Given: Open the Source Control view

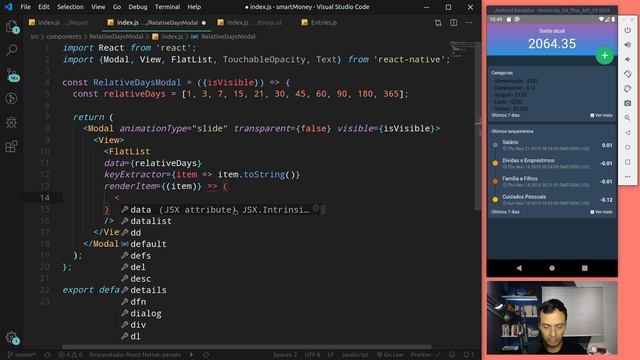Looking at the screenshot, I should tap(12, 75).
